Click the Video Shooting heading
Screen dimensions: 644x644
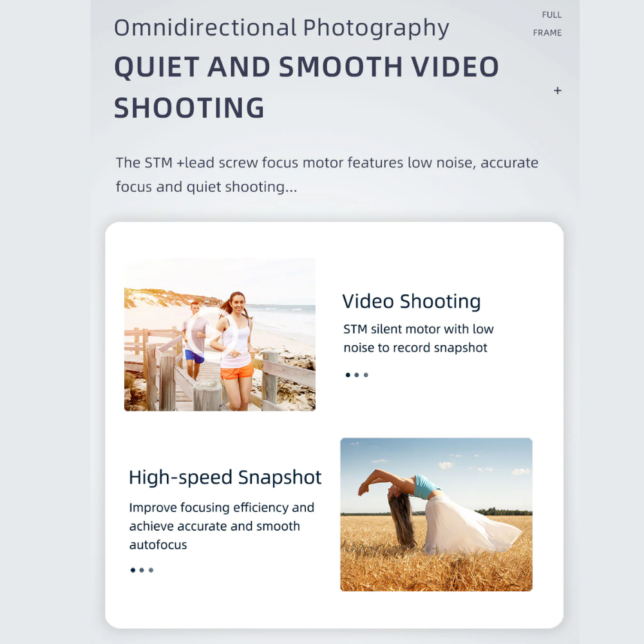point(412,301)
